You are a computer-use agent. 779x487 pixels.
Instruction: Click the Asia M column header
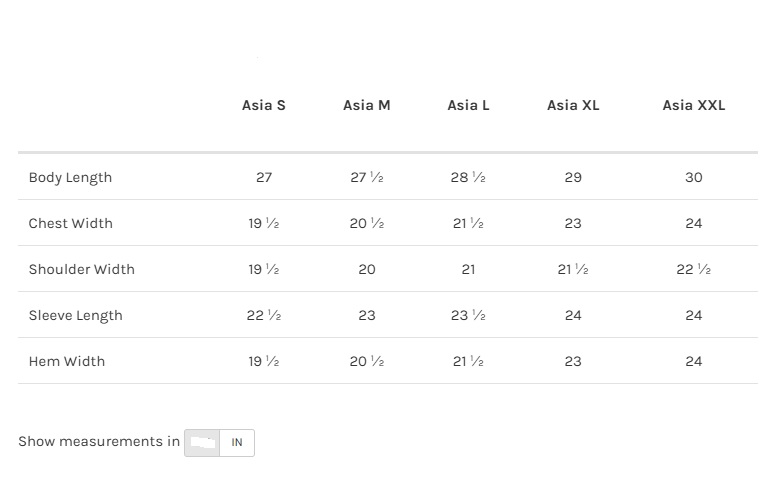(366, 105)
